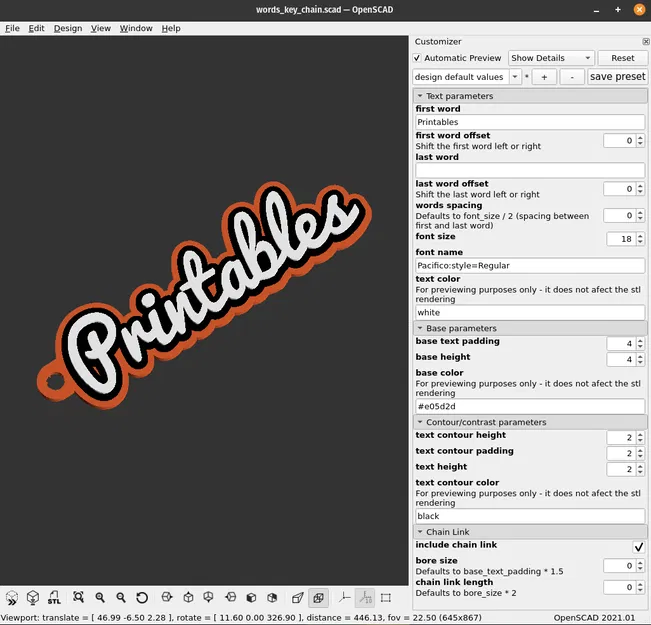Toggle the Automatic Preview checkbox

pyautogui.click(x=417, y=58)
